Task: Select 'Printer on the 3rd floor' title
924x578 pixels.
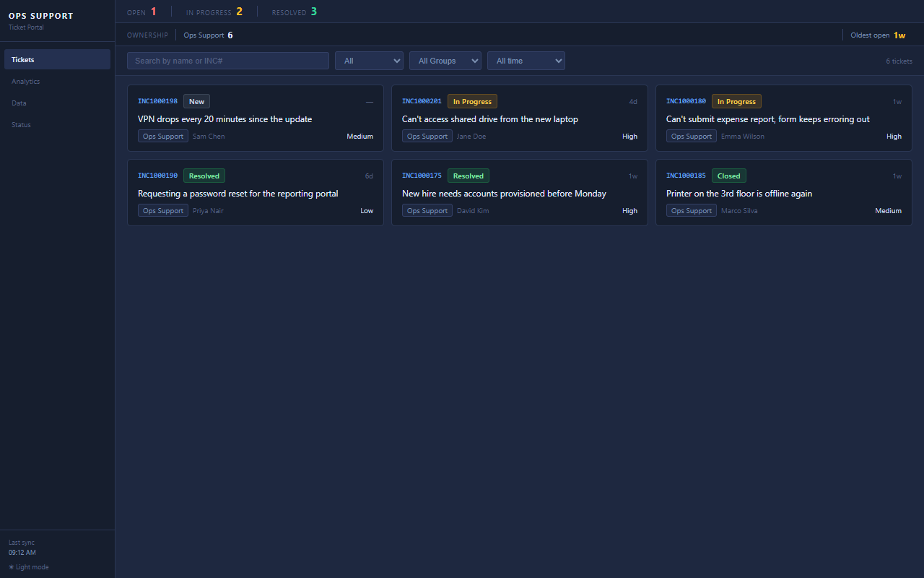Action: coord(739,194)
